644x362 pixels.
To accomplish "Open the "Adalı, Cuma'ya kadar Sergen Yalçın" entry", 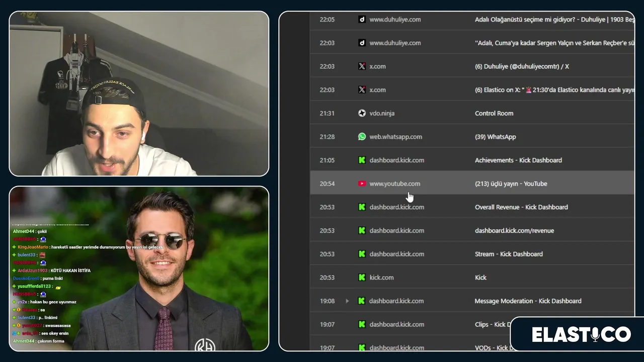I will (554, 43).
